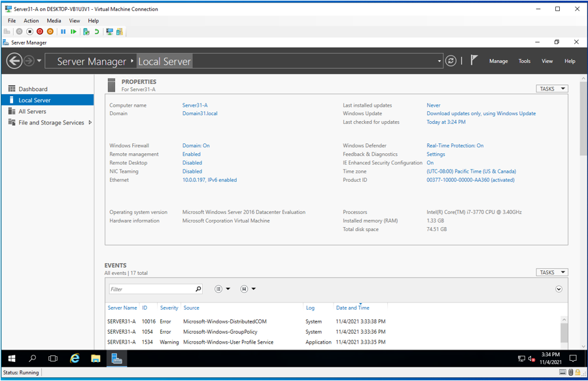This screenshot has height=381, width=588.
Task: Expand the address bar breadcrumb dropdown
Action: click(x=440, y=61)
